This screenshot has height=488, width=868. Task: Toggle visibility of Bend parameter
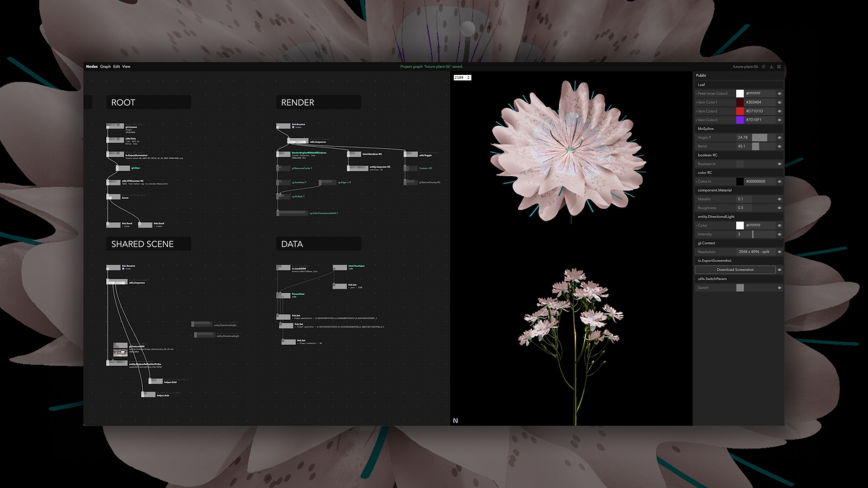click(x=780, y=146)
